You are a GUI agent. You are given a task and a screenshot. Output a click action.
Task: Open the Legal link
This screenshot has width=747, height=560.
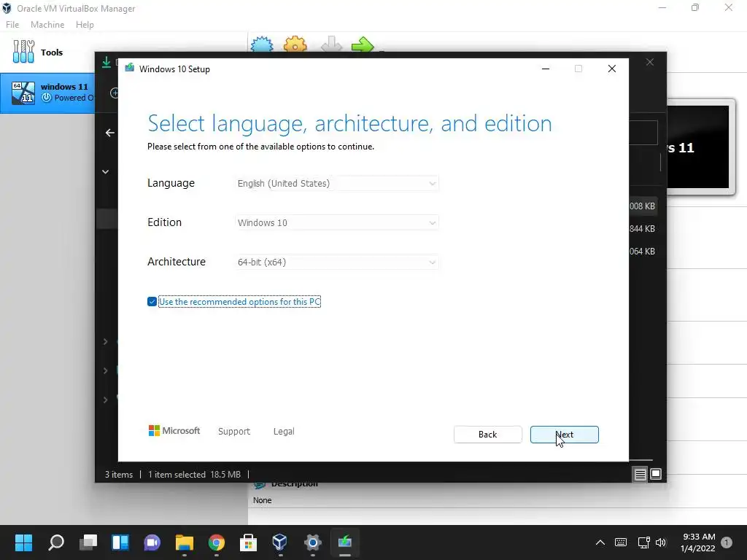284,431
